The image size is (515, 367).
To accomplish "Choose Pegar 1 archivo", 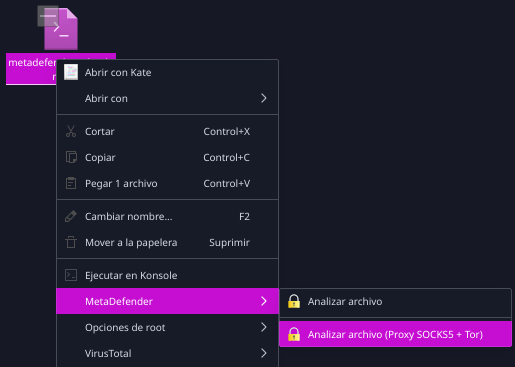I will tap(167, 183).
